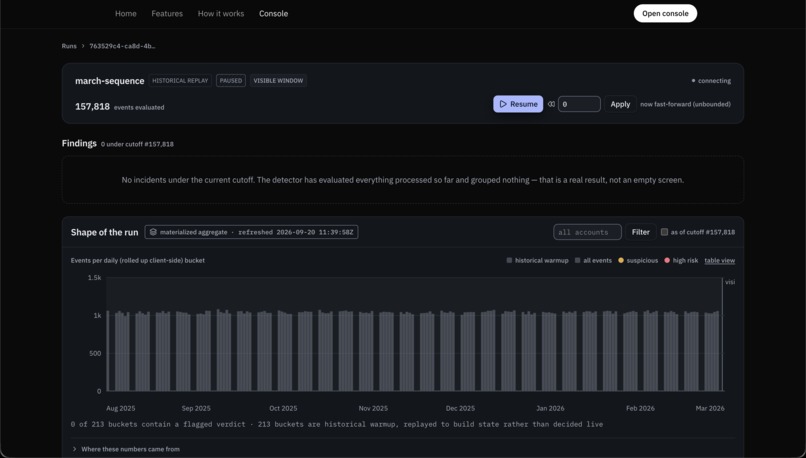Apply the cutoff value
The height and width of the screenshot is (458, 806).
point(620,104)
